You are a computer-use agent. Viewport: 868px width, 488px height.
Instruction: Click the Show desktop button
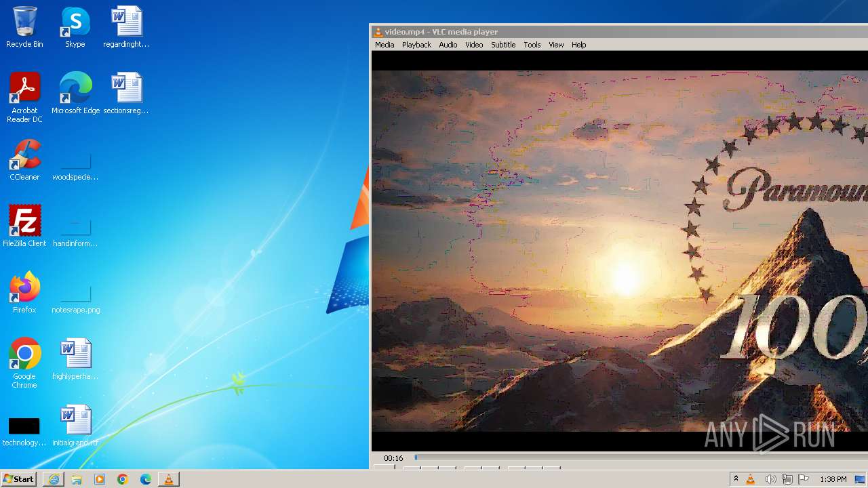860,479
